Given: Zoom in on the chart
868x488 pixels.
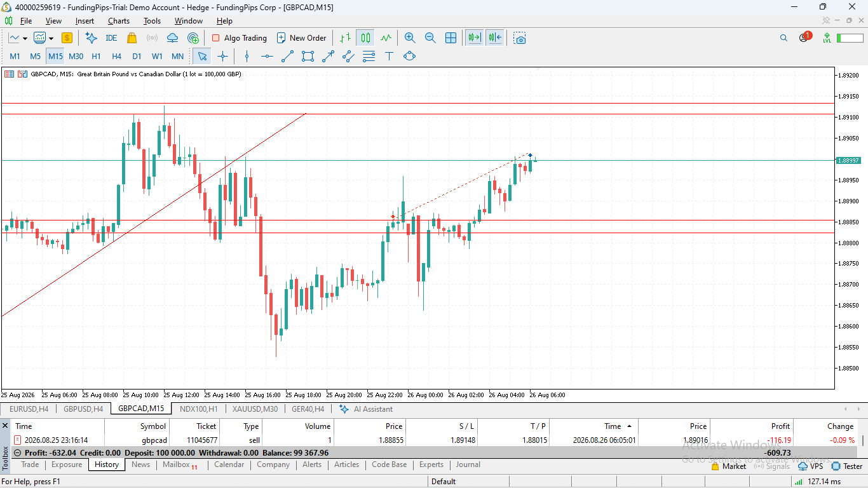Looking at the screenshot, I should pyautogui.click(x=410, y=38).
